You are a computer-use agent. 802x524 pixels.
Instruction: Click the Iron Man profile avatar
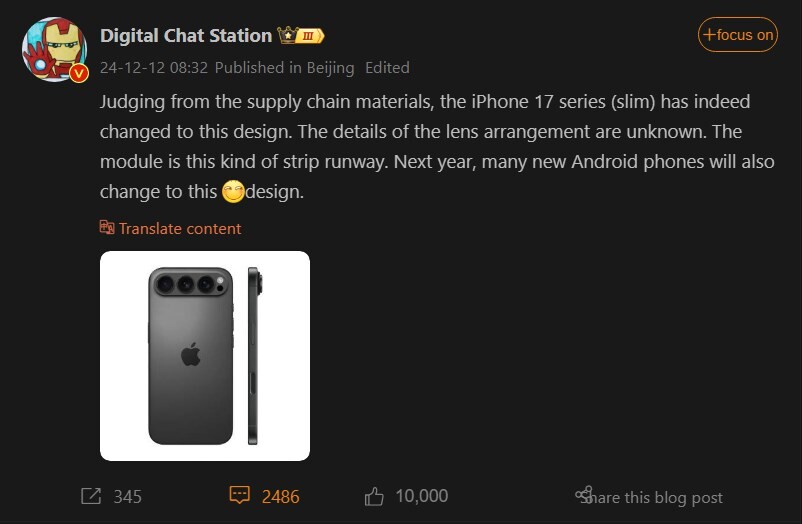click(54, 48)
